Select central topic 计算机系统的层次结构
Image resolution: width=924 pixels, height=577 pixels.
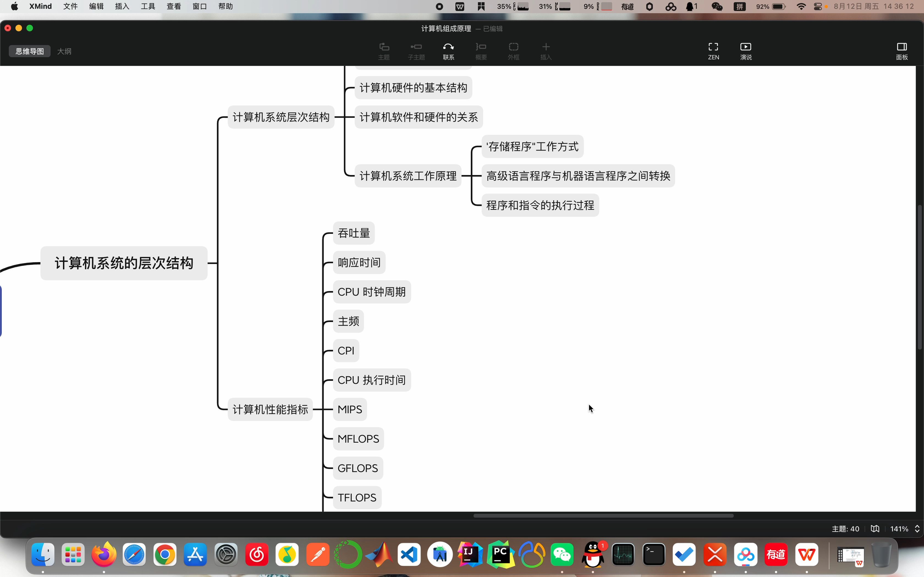tap(124, 263)
